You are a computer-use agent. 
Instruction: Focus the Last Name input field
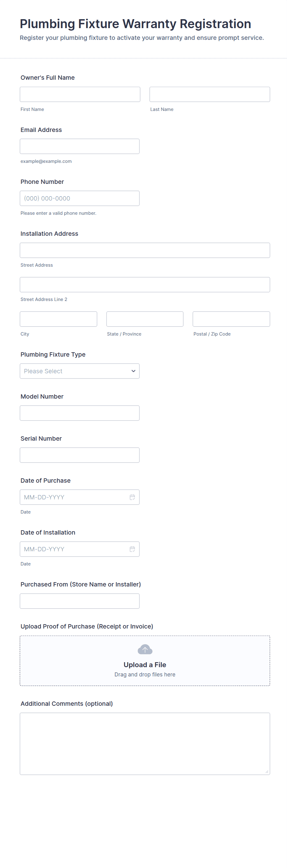coord(210,94)
